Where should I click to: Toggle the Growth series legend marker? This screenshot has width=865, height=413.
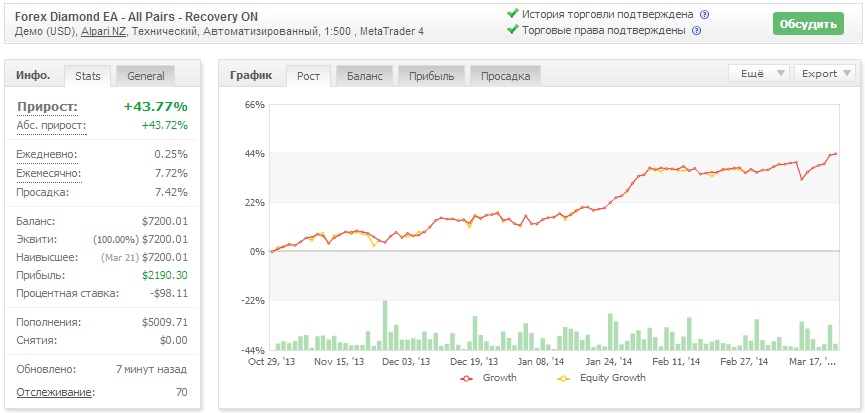tap(466, 378)
